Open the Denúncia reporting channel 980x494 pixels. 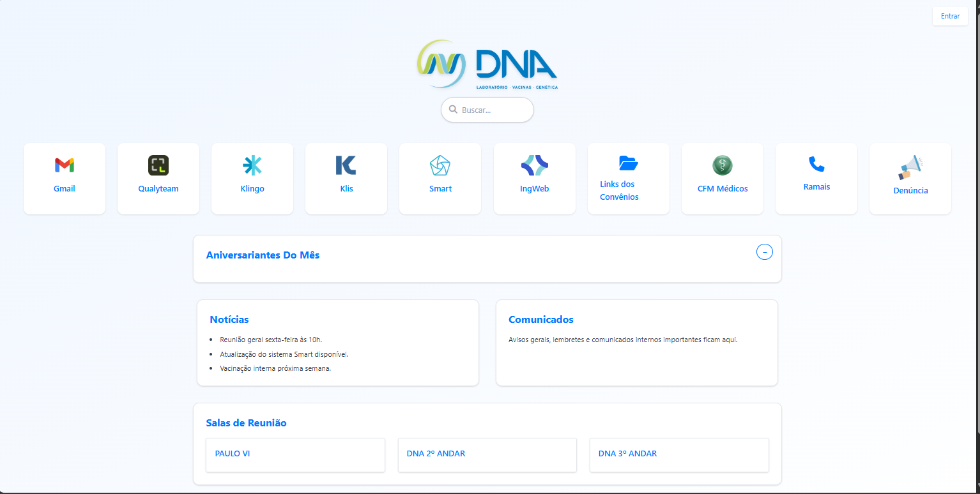910,179
